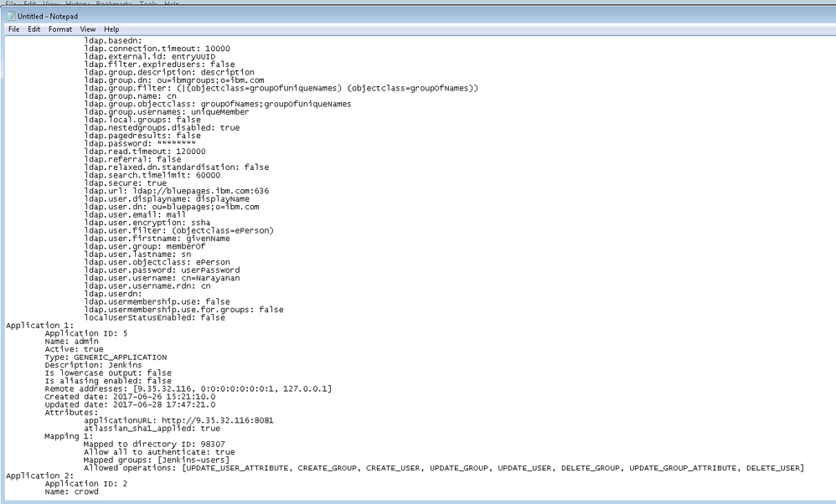The height and width of the screenshot is (504, 836).
Task: Click the 'Is aliasing enabled: false' line
Action: (108, 381)
